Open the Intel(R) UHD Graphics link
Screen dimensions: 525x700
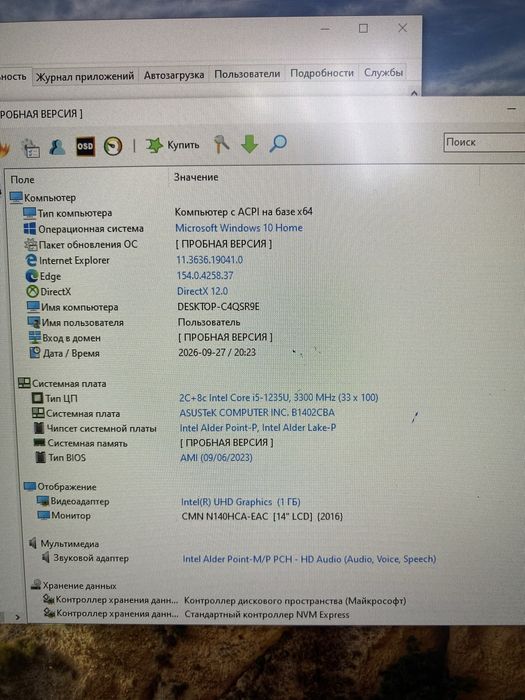241,502
